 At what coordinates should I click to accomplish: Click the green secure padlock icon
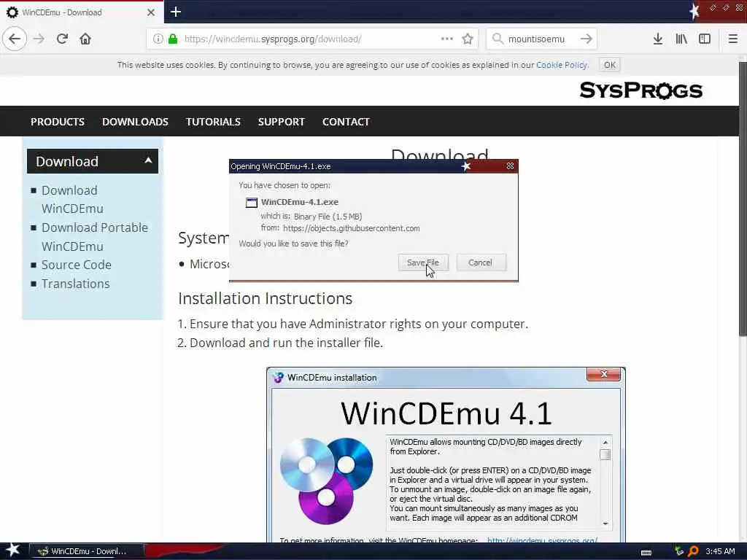(x=174, y=39)
